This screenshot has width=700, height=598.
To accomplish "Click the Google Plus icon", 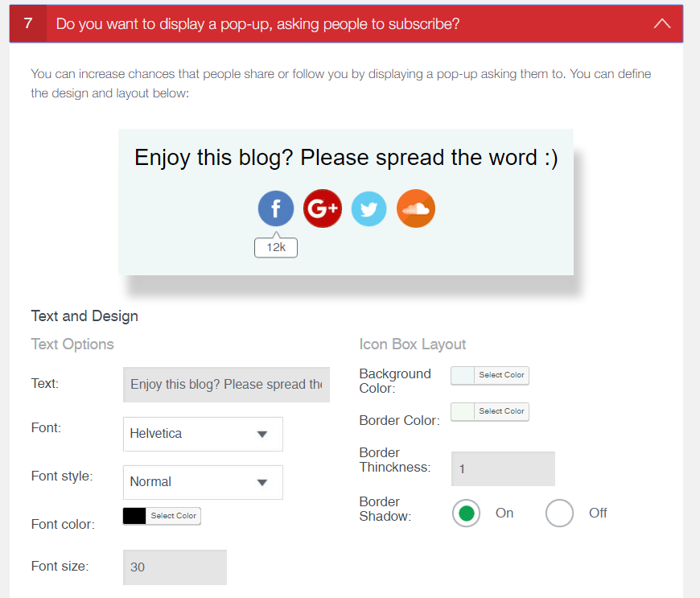I will (323, 208).
